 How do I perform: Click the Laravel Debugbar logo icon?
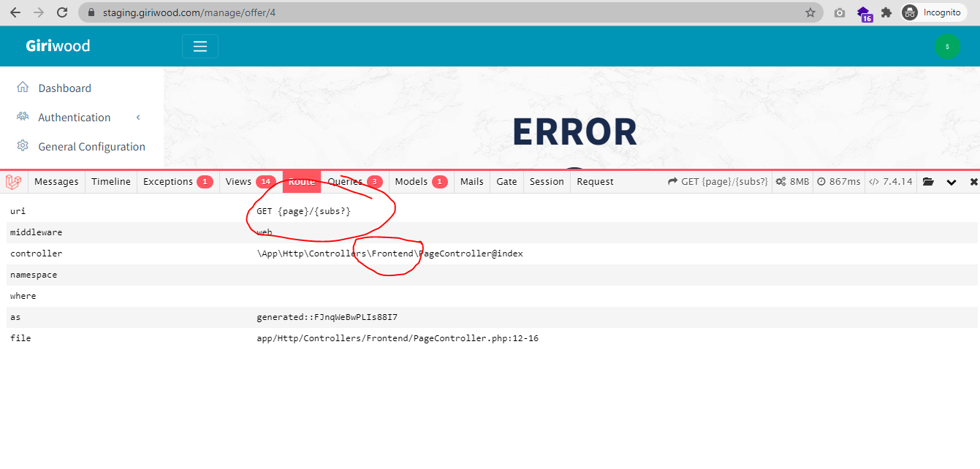[13, 181]
